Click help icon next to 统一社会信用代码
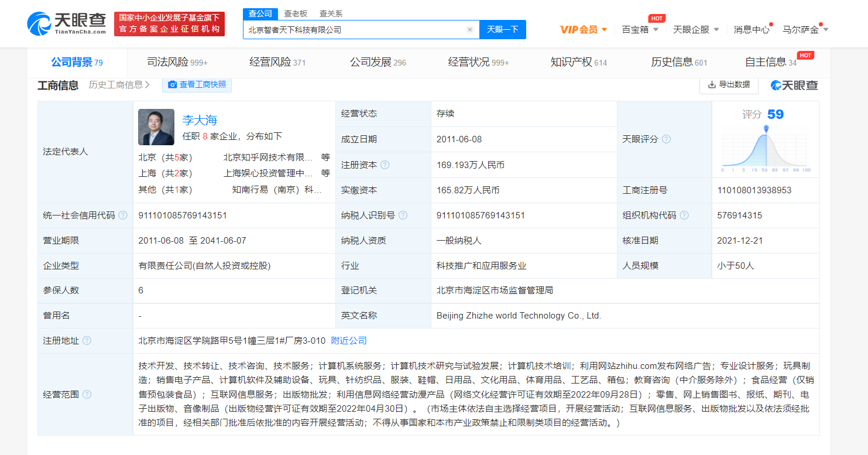 (x=123, y=215)
